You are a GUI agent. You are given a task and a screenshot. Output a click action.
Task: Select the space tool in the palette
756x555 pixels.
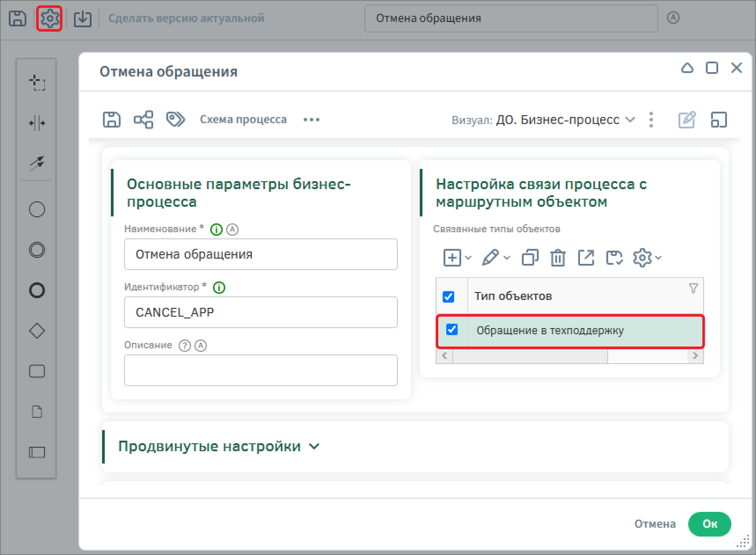coord(37,123)
